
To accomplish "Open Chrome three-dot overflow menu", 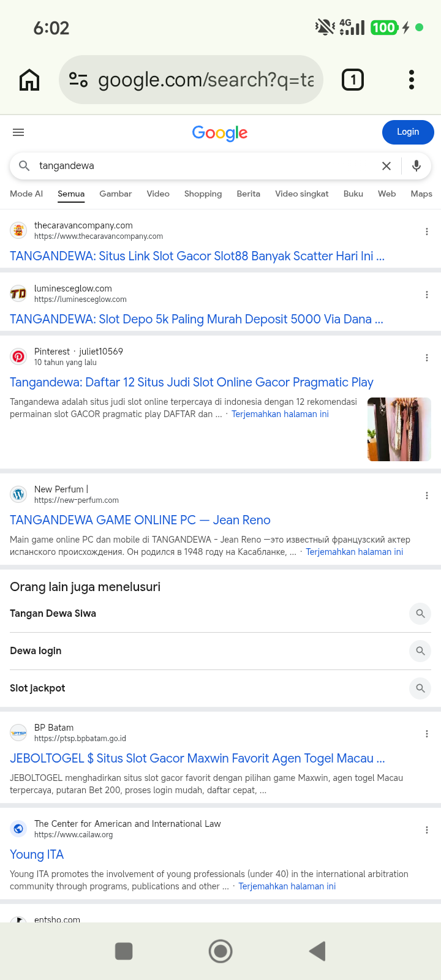I will [x=412, y=80].
